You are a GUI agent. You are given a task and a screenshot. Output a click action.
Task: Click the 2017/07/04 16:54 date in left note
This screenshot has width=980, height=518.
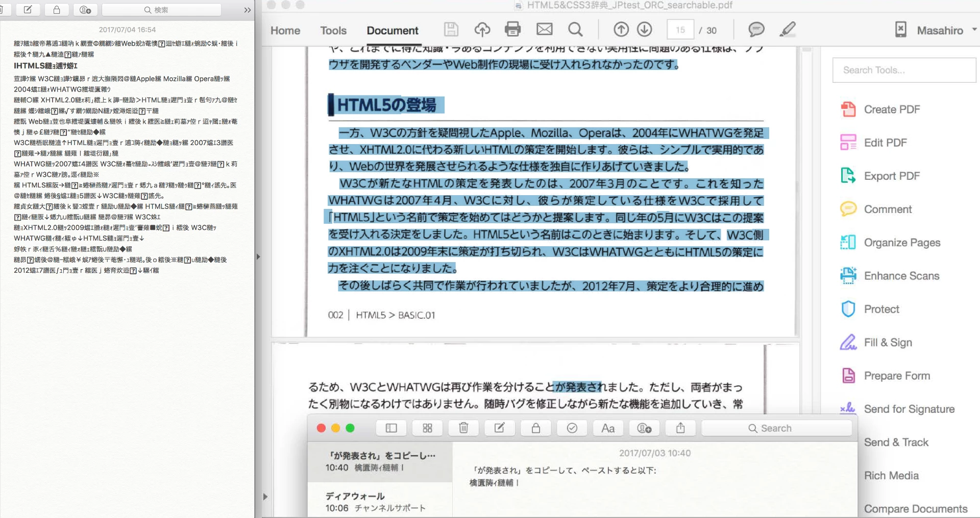[127, 30]
